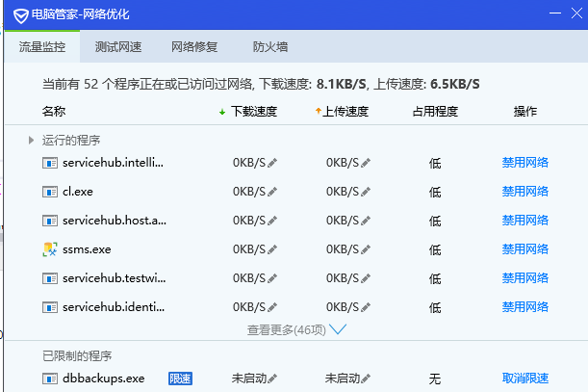Edit download speed pencil for servicehub.testwi

click(272, 278)
